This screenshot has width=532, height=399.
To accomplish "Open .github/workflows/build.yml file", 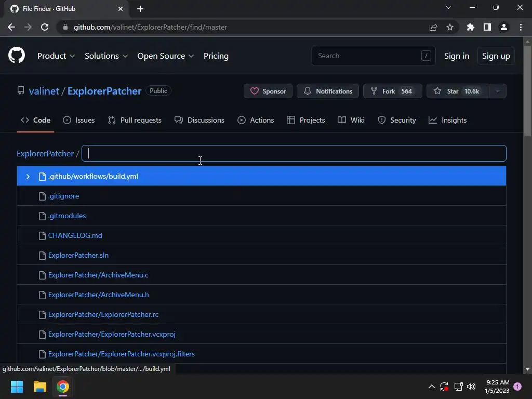I will click(93, 177).
